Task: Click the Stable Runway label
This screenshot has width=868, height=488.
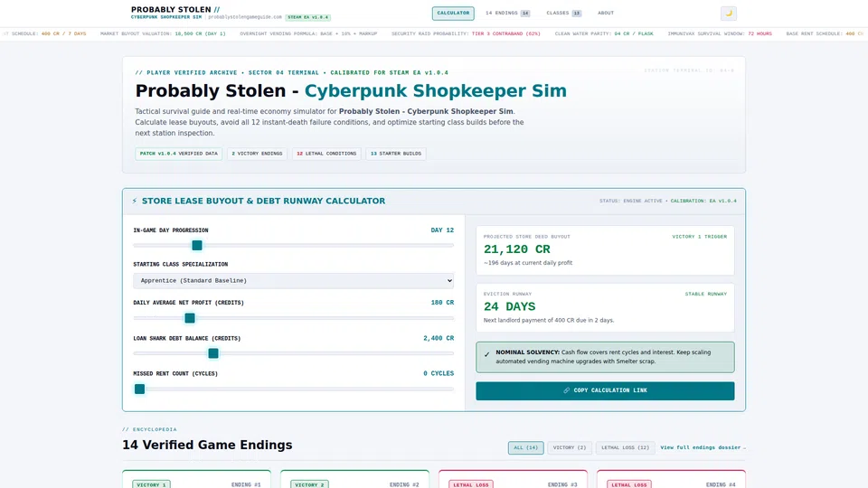Action: [x=706, y=294]
